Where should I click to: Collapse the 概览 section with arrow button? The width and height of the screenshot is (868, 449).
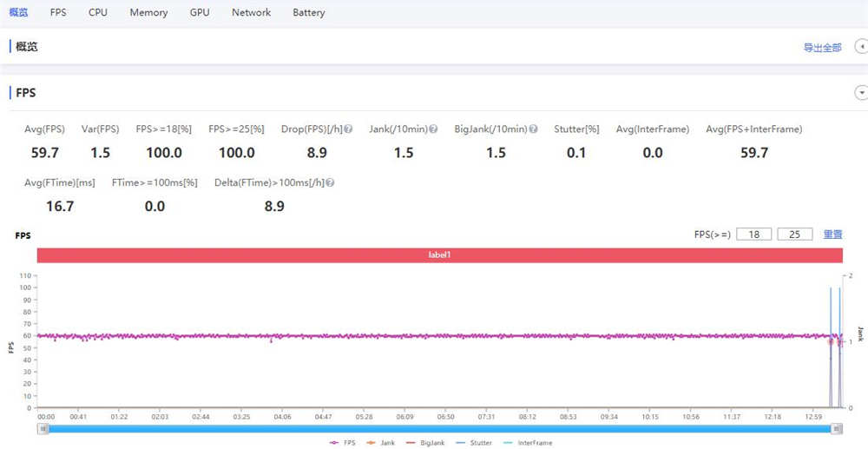pos(861,47)
